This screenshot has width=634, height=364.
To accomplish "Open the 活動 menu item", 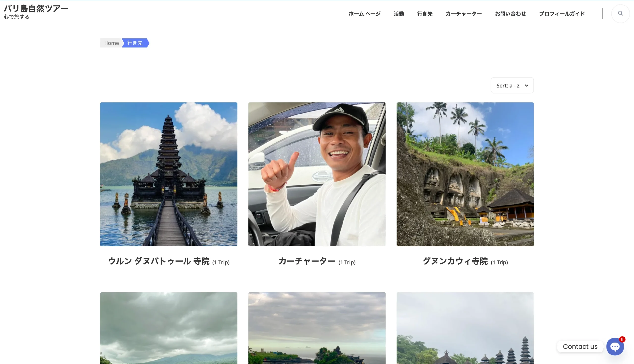I will pos(398,14).
